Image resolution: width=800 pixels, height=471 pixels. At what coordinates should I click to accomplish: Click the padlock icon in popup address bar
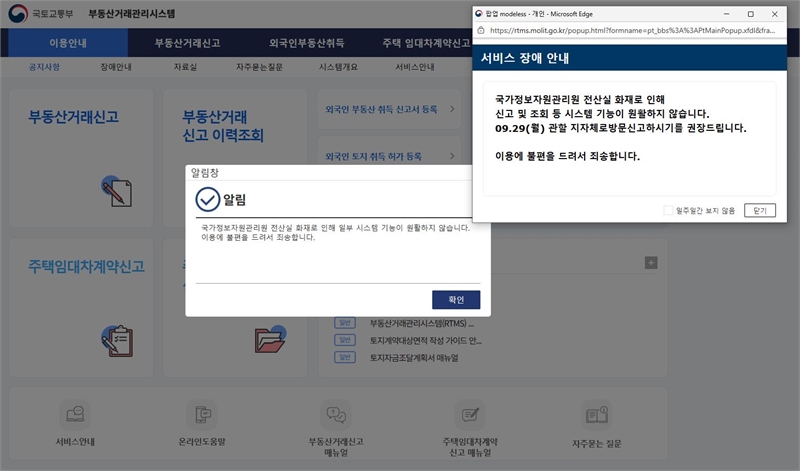tap(482, 31)
